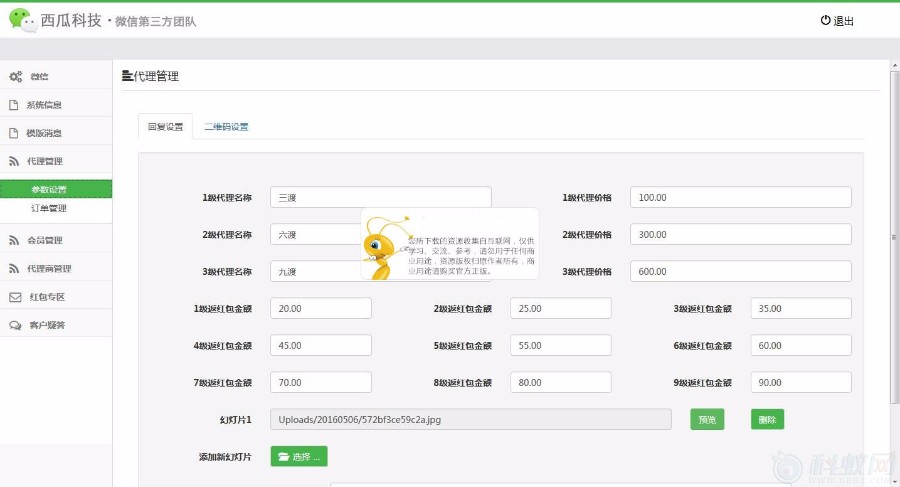Open the 微信 sidebar menu

point(56,76)
